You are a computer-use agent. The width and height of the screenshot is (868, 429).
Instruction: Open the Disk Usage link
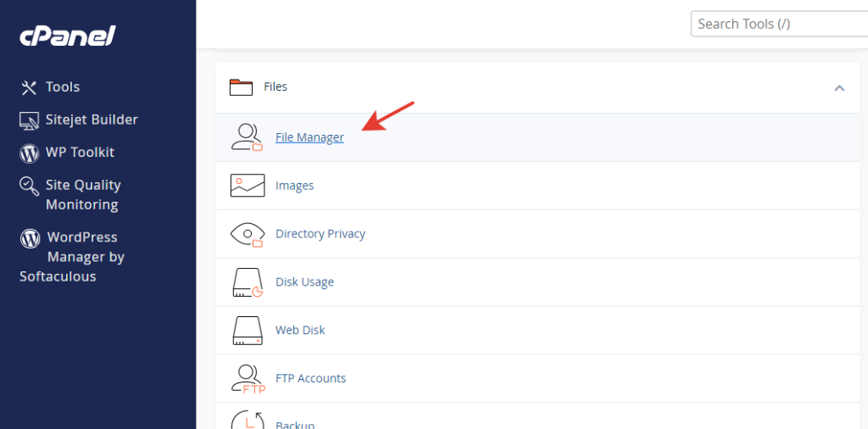click(x=304, y=281)
